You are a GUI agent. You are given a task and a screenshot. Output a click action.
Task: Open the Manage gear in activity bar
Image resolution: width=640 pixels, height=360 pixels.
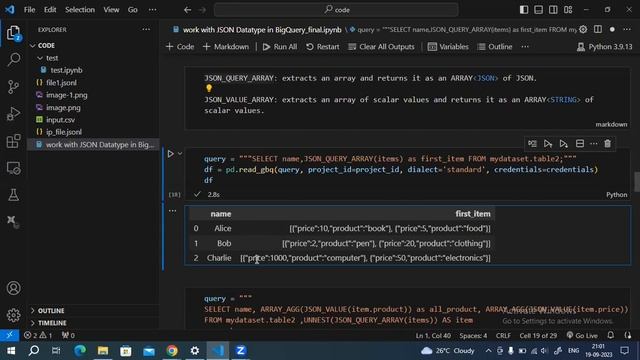click(13, 315)
